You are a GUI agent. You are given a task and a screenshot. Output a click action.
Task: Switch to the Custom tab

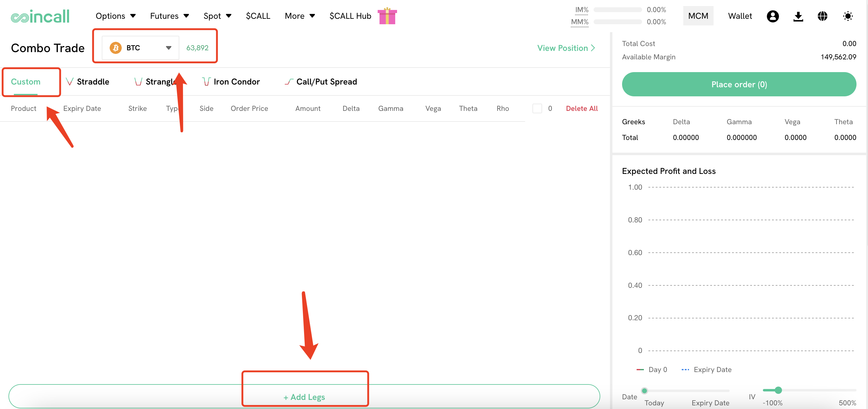[26, 81]
